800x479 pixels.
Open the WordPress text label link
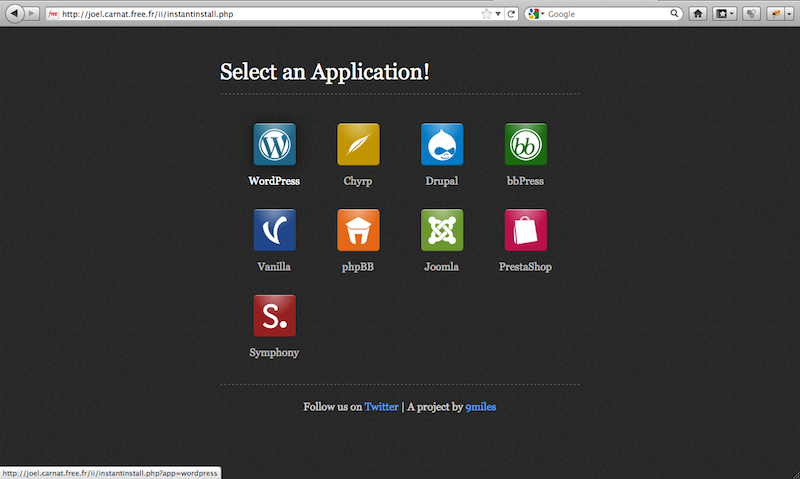tap(274, 181)
